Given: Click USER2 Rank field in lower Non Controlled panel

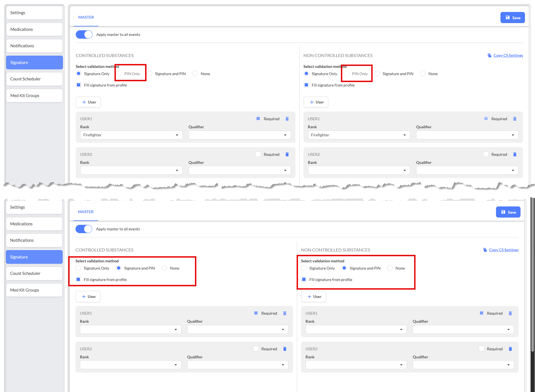Looking at the screenshot, I should [356, 365].
